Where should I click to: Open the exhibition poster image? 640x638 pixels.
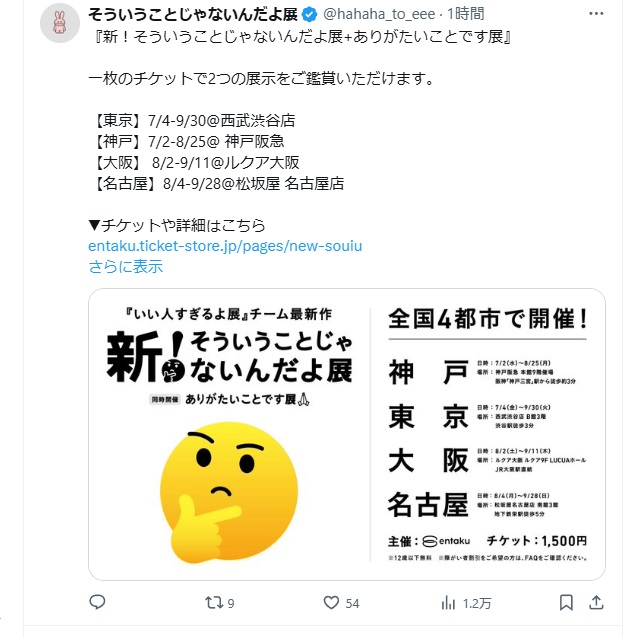tap(347, 434)
